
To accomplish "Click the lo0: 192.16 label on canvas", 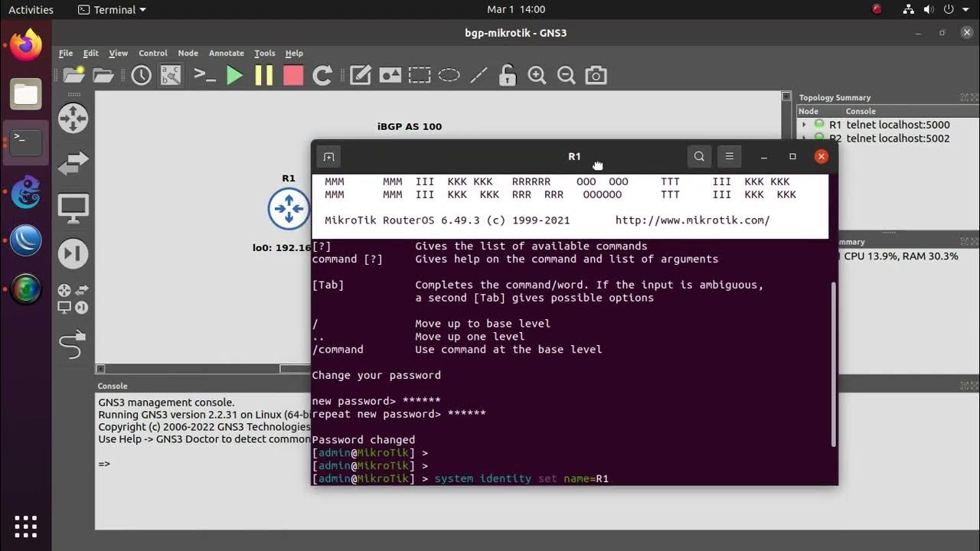I will [x=283, y=247].
